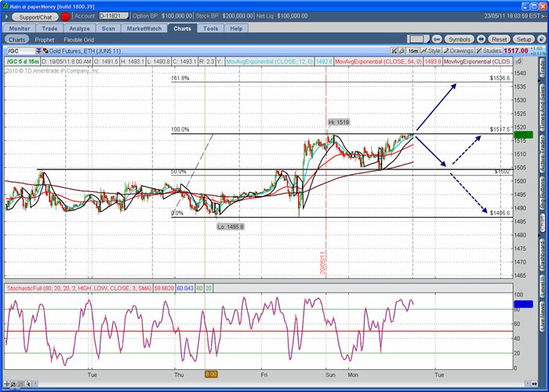Image resolution: width=549 pixels, height=392 pixels.
Task: Switch to the Tools tab
Action: [210, 28]
